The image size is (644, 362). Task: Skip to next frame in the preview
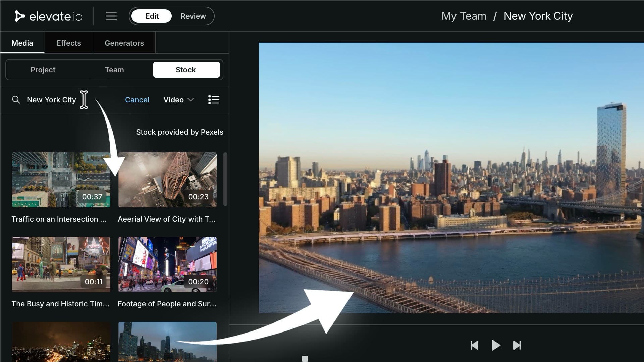517,345
